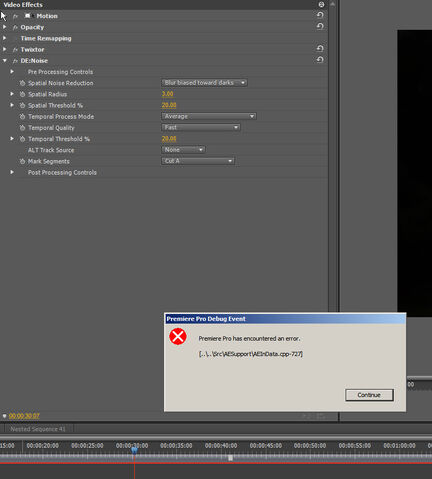Toggle the DE:Noise fx enable switch
This screenshot has width=432, height=479.
15,61
